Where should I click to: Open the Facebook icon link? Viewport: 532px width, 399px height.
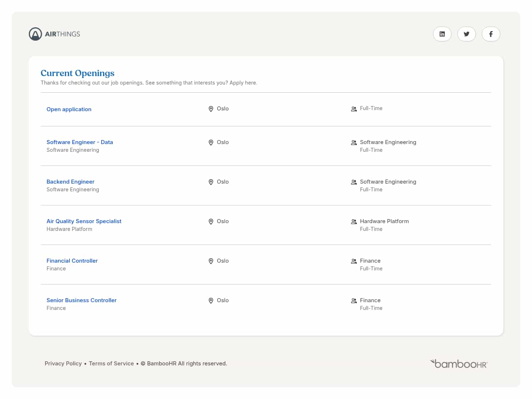click(491, 34)
